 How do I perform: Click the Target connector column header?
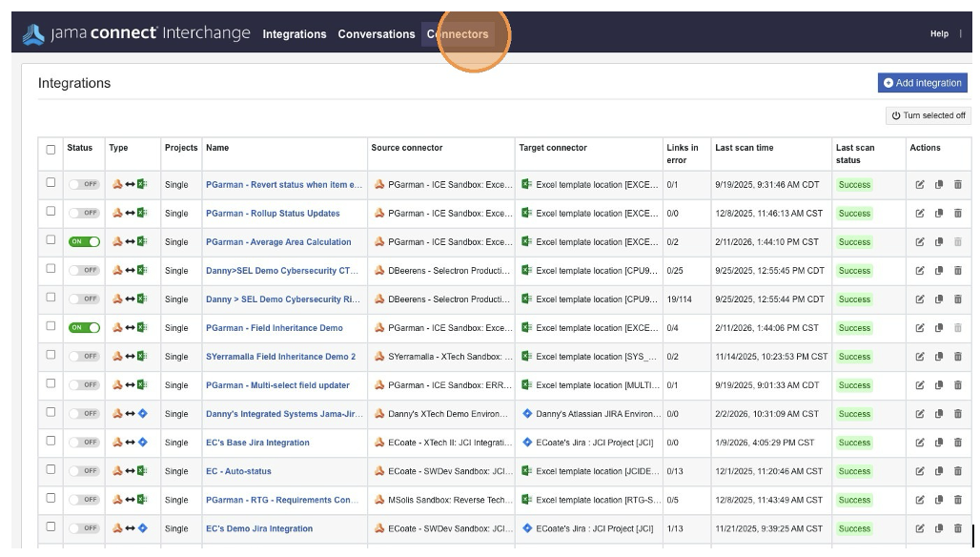pyautogui.click(x=553, y=148)
